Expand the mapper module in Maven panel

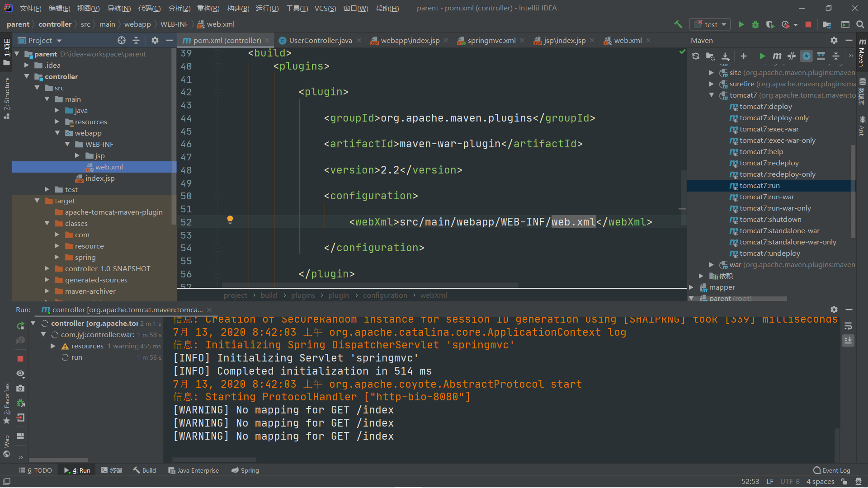691,287
